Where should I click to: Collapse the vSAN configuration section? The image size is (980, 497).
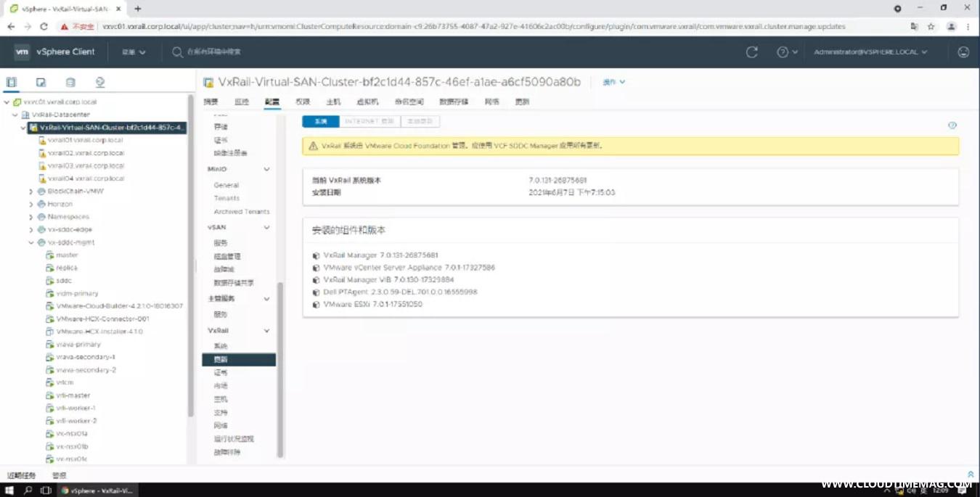click(266, 227)
